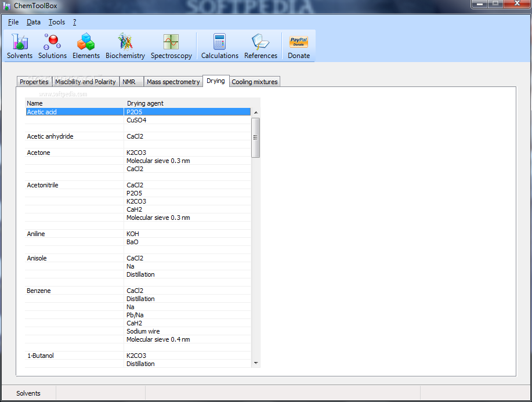Open the Calculations calculator icon
Viewport: 532px width, 402px height.
219,42
